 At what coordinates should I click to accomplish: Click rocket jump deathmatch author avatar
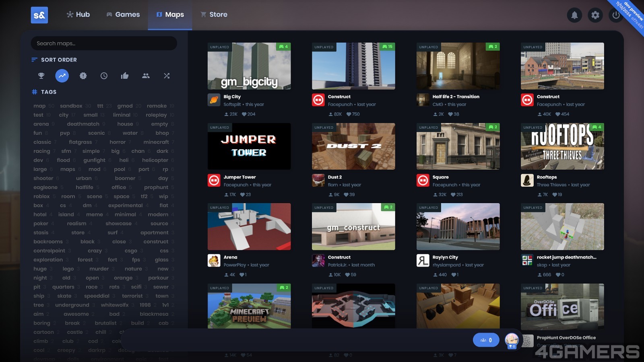pos(527,260)
